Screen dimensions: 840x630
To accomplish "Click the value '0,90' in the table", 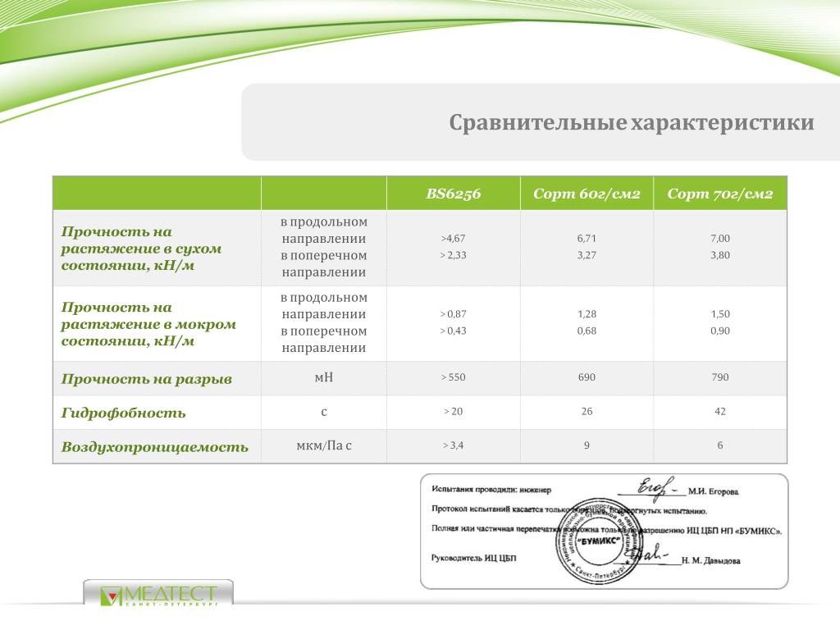I will (720, 331).
